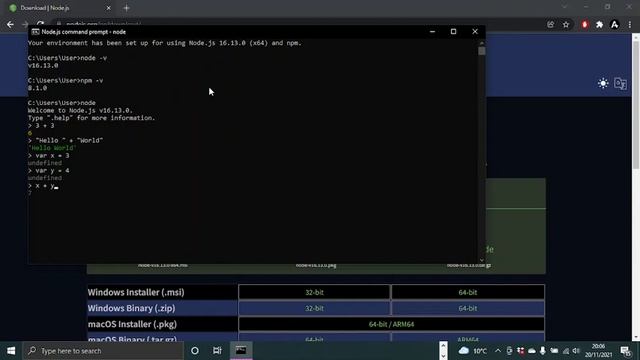Click the "C:\Users\User>node -v" line

tap(67, 58)
